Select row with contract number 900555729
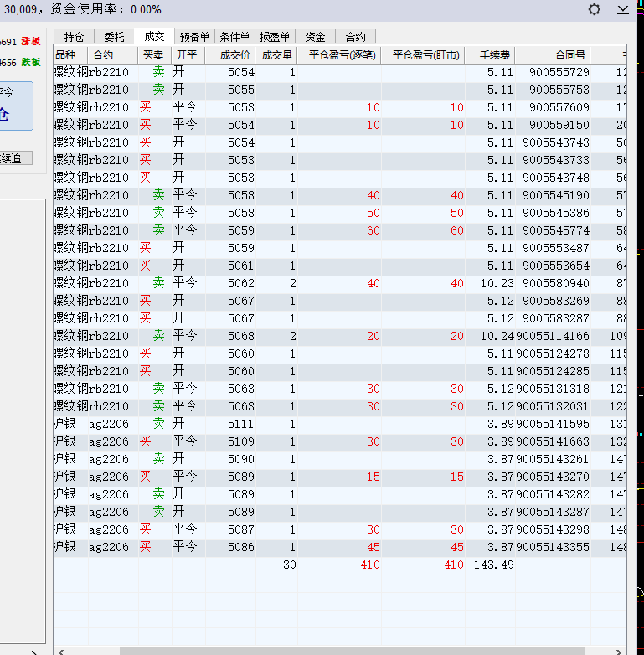Viewport: 644px width, 655px height. click(x=339, y=72)
